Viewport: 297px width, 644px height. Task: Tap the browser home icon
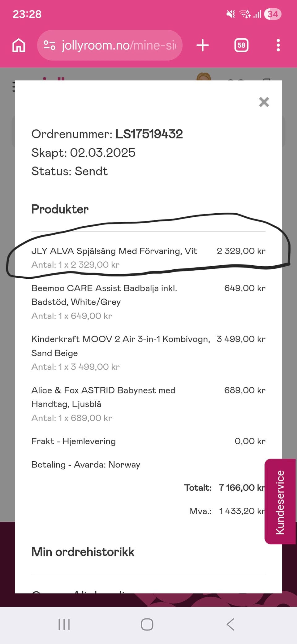pyautogui.click(x=19, y=46)
